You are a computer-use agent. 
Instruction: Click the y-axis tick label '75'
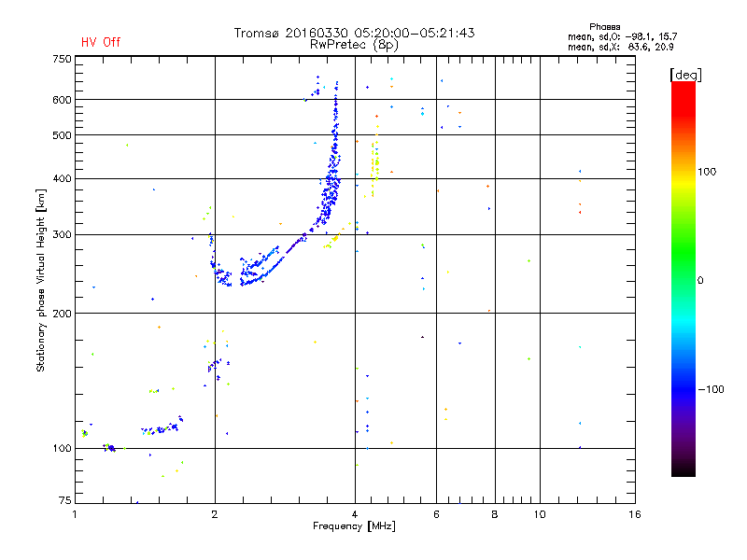pos(65,500)
